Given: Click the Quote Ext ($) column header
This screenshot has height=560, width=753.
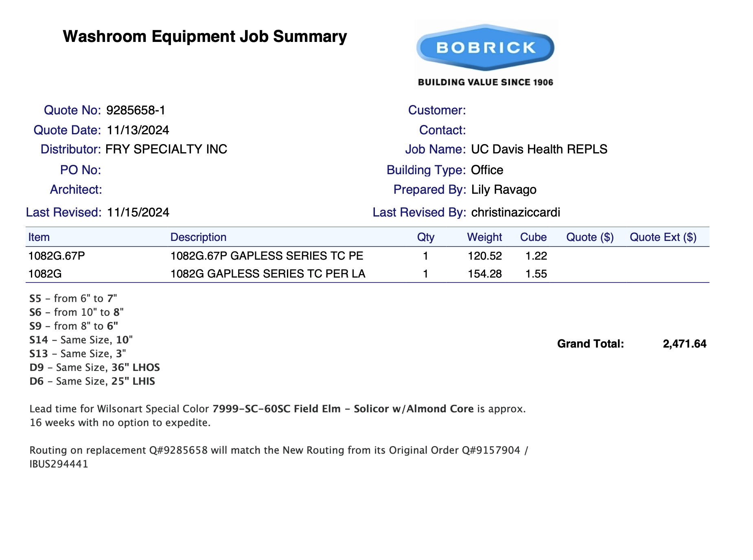Looking at the screenshot, I should click(x=663, y=237).
